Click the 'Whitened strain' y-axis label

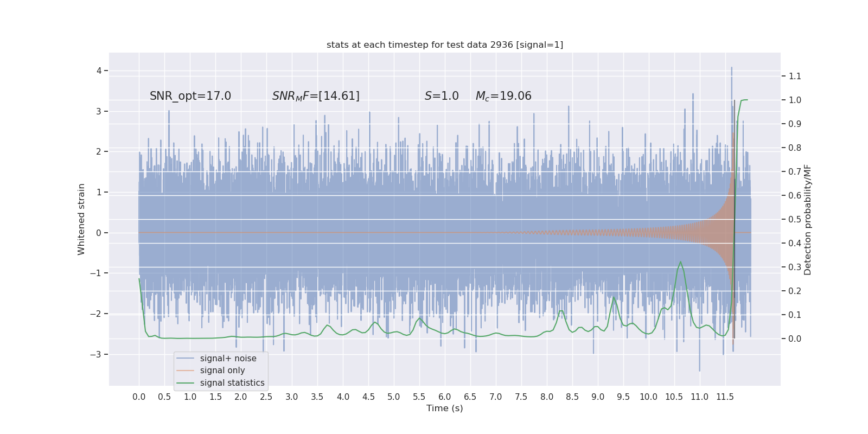click(x=81, y=219)
